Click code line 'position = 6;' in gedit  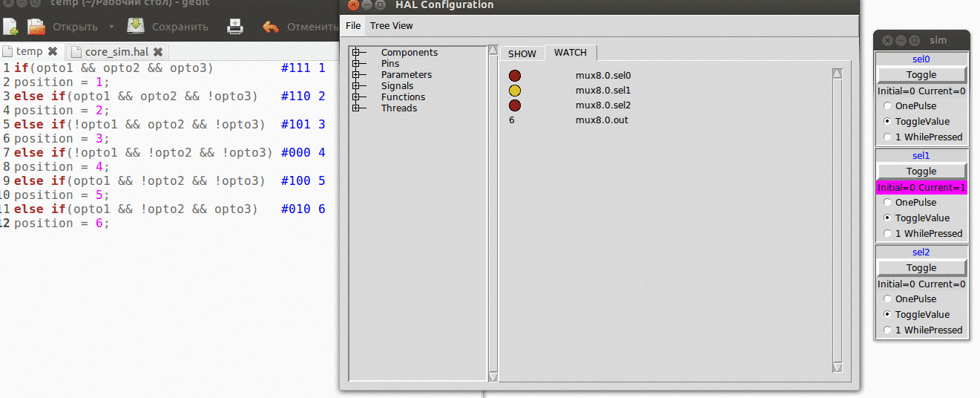pos(62,223)
